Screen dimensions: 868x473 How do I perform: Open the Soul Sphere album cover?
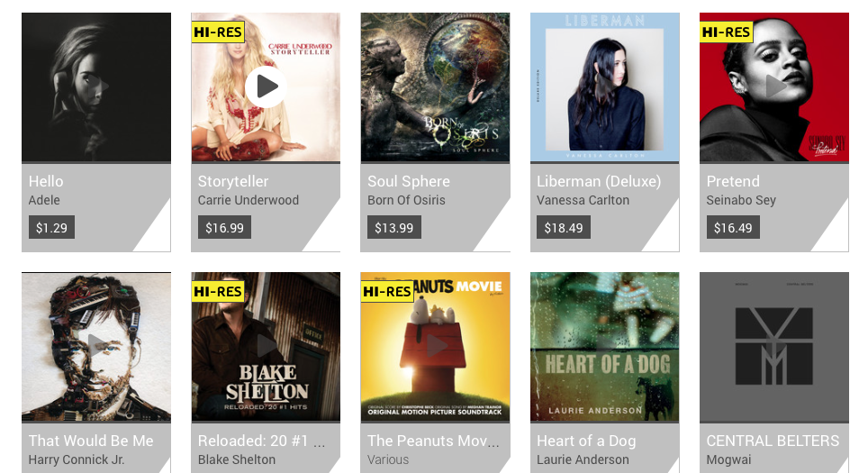coord(435,87)
